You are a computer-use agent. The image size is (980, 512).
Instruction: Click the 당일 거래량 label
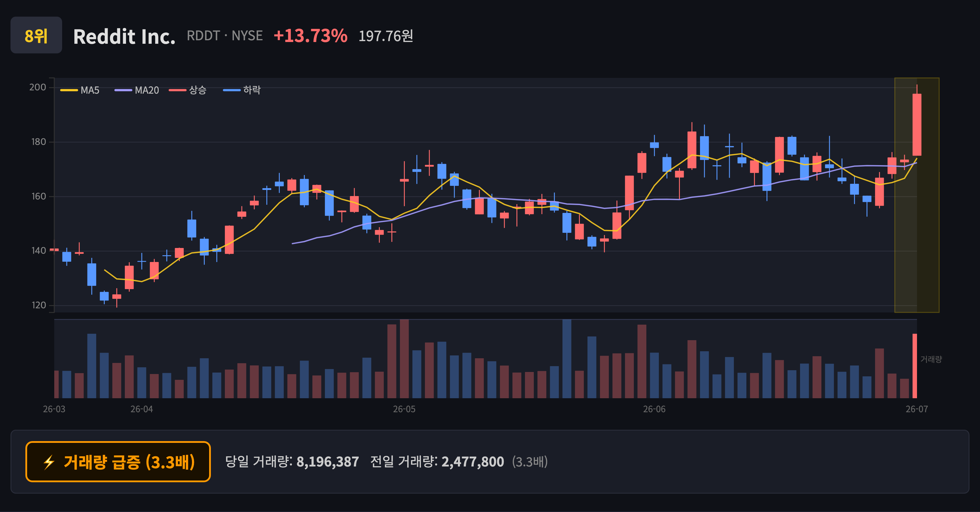point(259,462)
